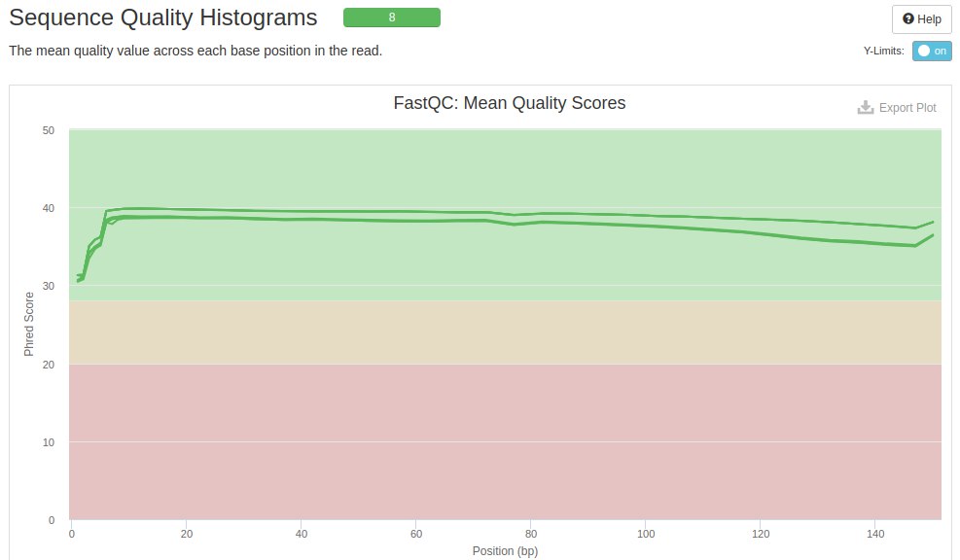The width and height of the screenshot is (960, 560).
Task: Click the upper green quality line
Action: click(x=389, y=211)
